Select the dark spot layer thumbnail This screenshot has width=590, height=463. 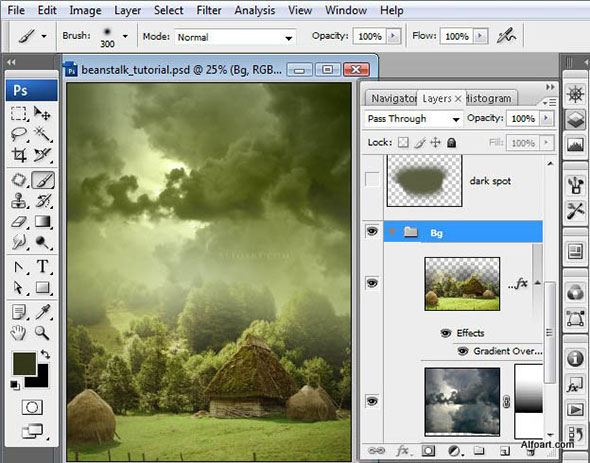pos(424,181)
